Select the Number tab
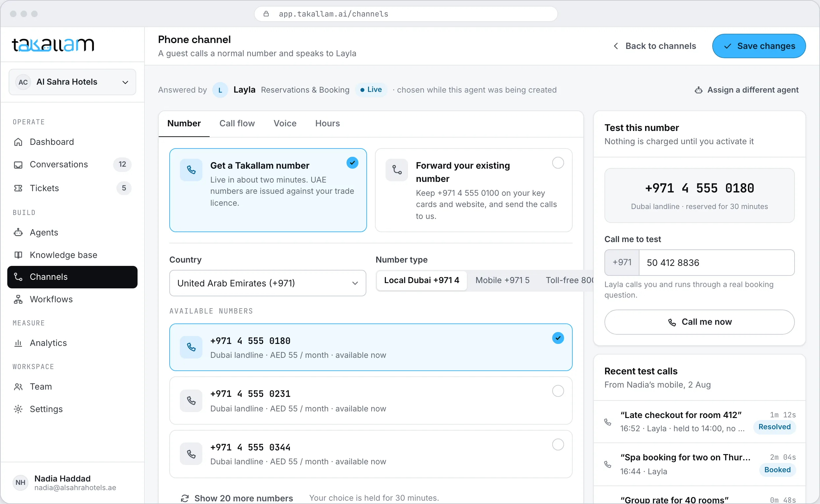Viewport: 820px width, 504px height. [184, 124]
